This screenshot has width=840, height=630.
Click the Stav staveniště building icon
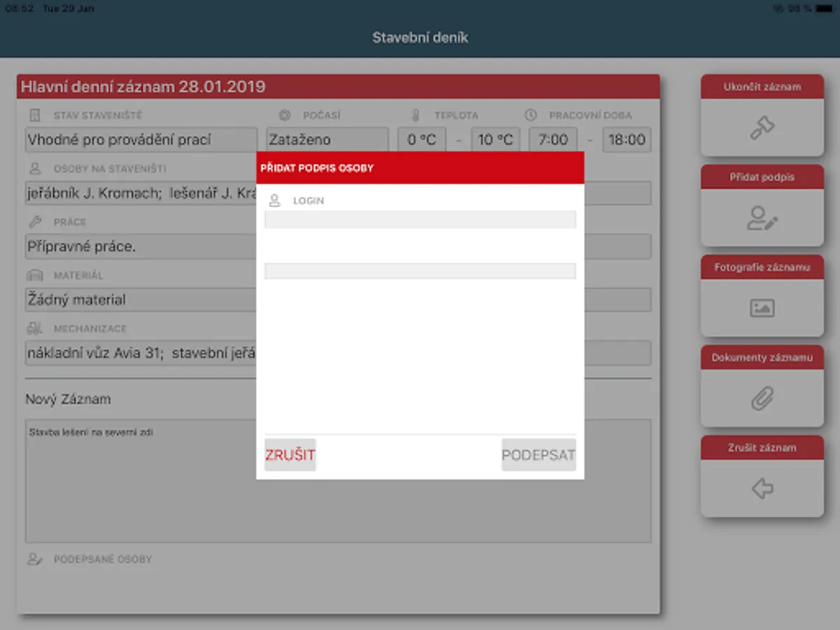pyautogui.click(x=35, y=115)
